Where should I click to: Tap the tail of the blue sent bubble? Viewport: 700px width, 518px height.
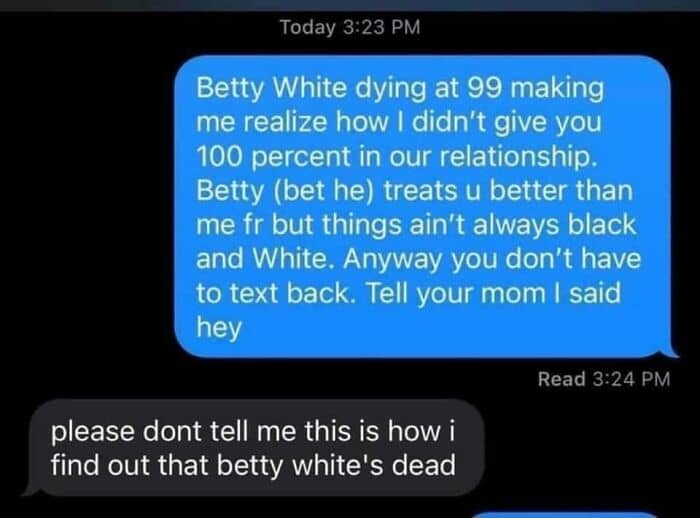(x=672, y=352)
